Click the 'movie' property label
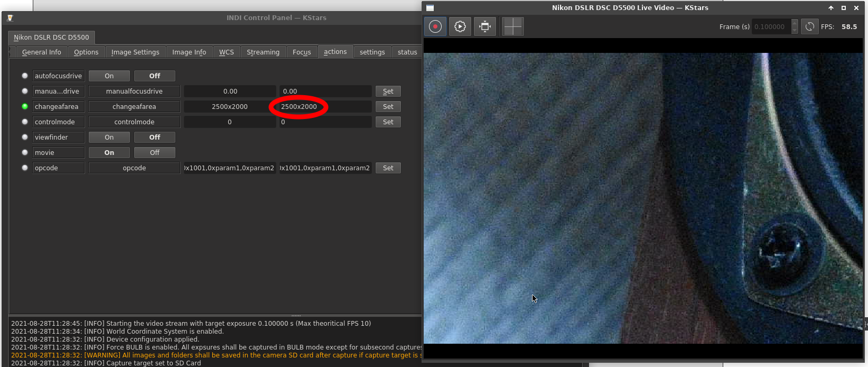This screenshot has width=868, height=367. coord(59,153)
